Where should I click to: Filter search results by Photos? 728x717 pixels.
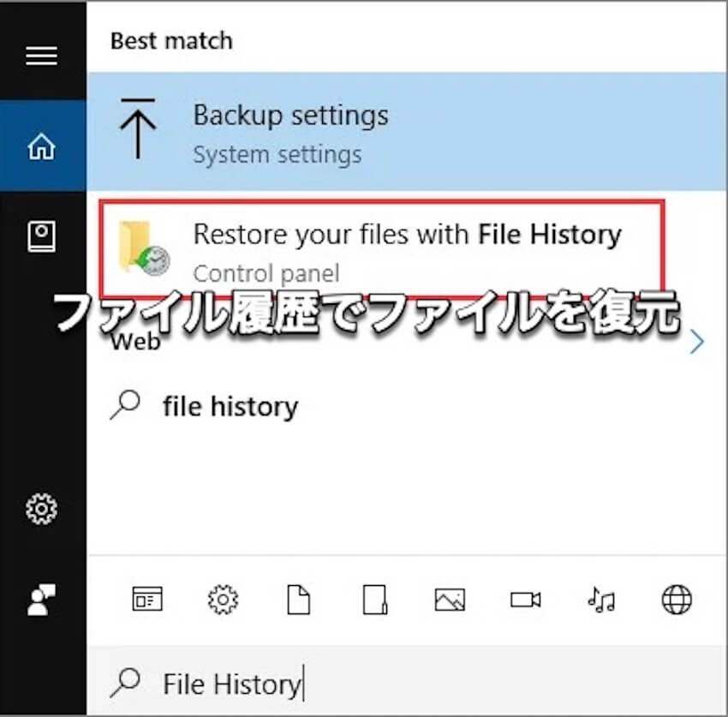point(450,600)
